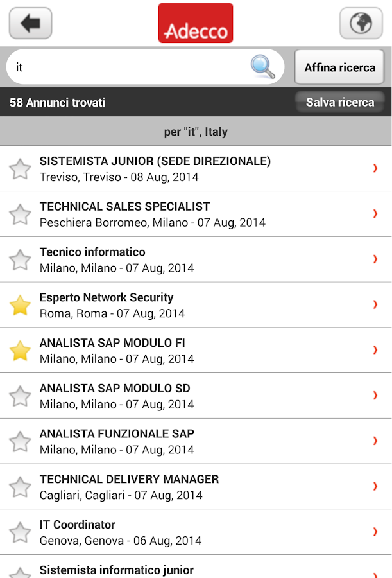Star the TECHNICAL SALES SPECIALIST job
Image resolution: width=392 pixels, height=578 pixels.
21,215
